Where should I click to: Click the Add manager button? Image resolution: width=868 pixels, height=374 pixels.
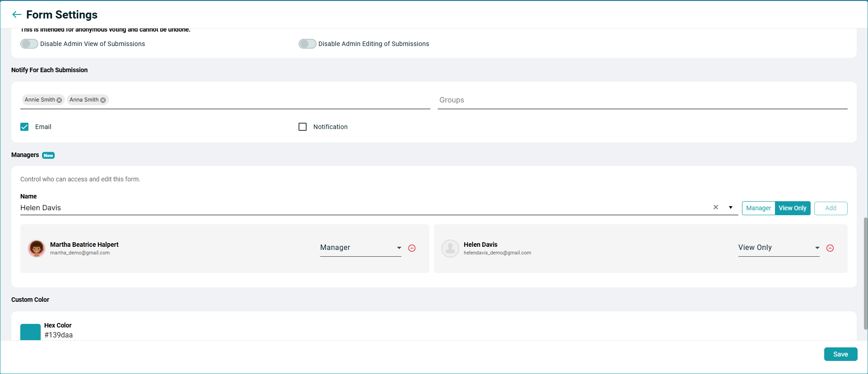tap(831, 208)
